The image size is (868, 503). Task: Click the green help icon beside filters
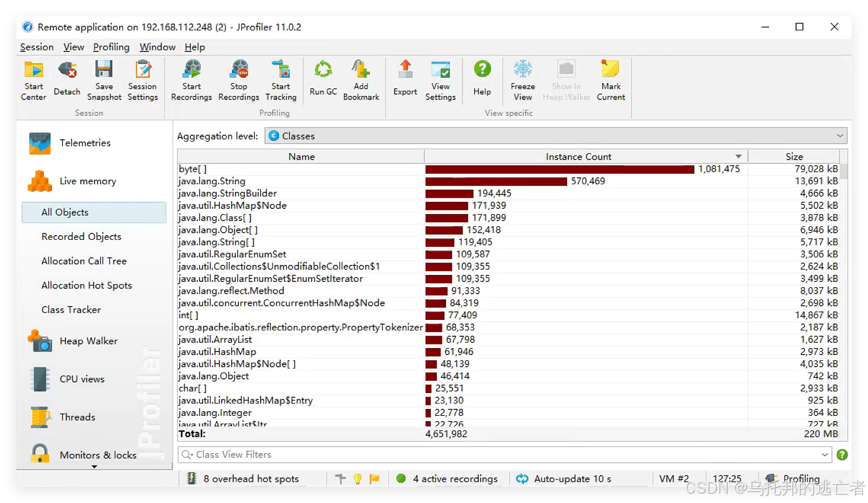pos(842,454)
